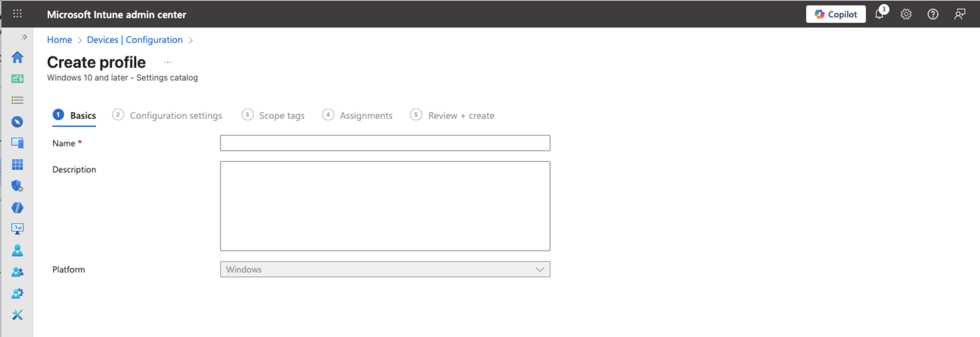The image size is (980, 337).
Task: View notifications bell icon
Action: (880, 13)
